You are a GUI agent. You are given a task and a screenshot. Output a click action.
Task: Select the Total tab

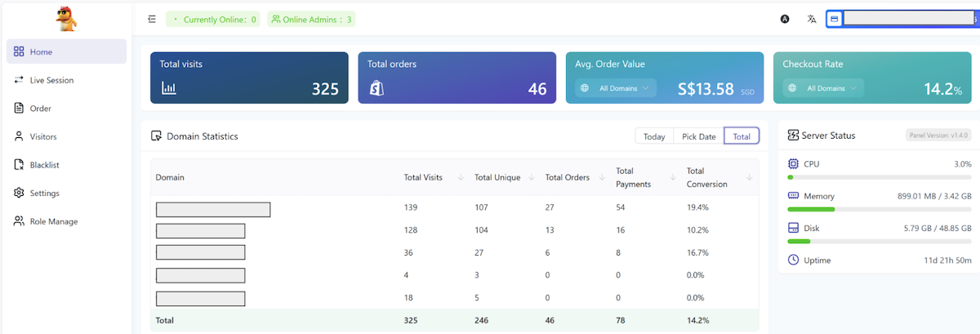742,136
